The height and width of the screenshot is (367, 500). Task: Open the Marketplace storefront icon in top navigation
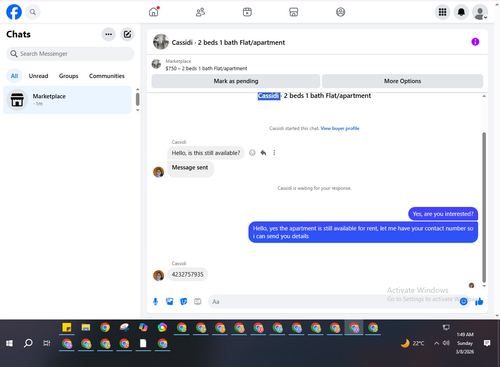294,12
